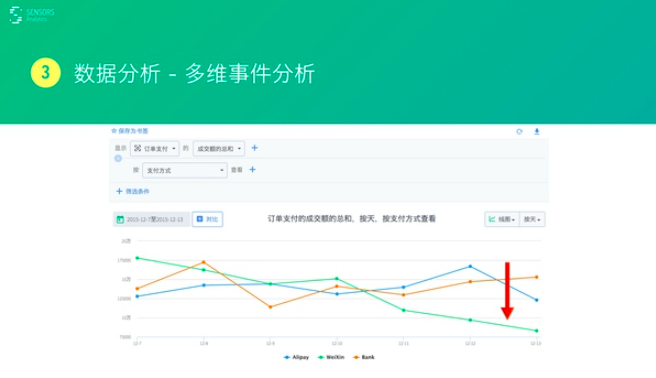Open the 按天 granularity dropdown
Image resolution: width=656 pixels, height=378 pixels.
click(532, 219)
